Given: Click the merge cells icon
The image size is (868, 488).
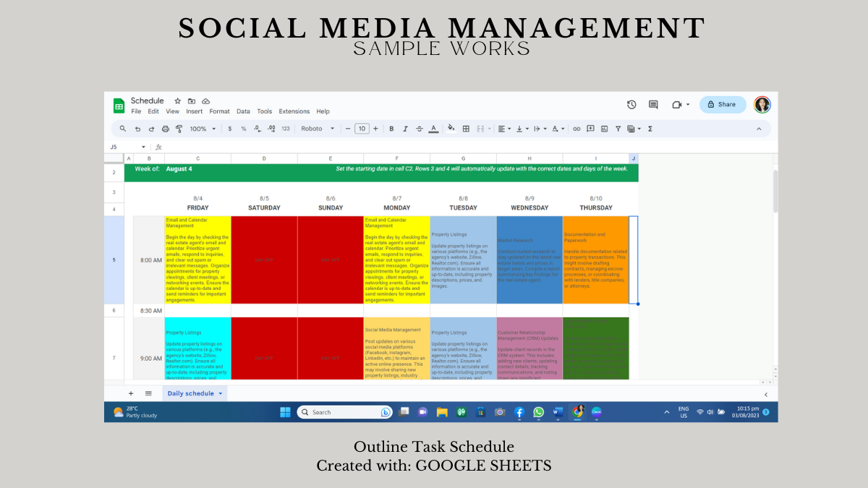Looking at the screenshot, I should pos(481,129).
